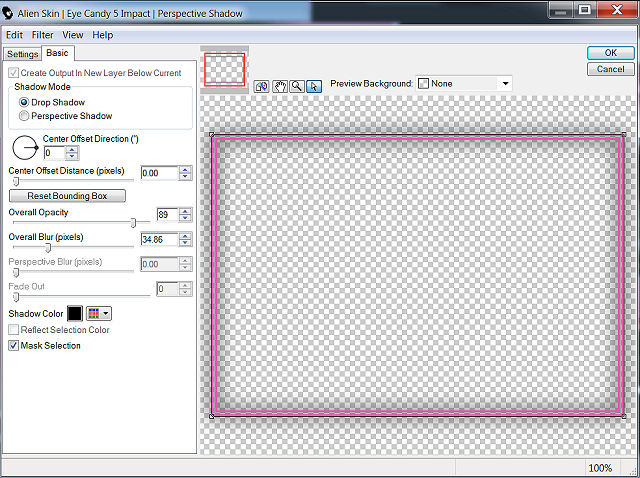Expand the shadow color grid dropdown arrow
Image resolution: width=640 pixels, height=478 pixels.
click(106, 313)
